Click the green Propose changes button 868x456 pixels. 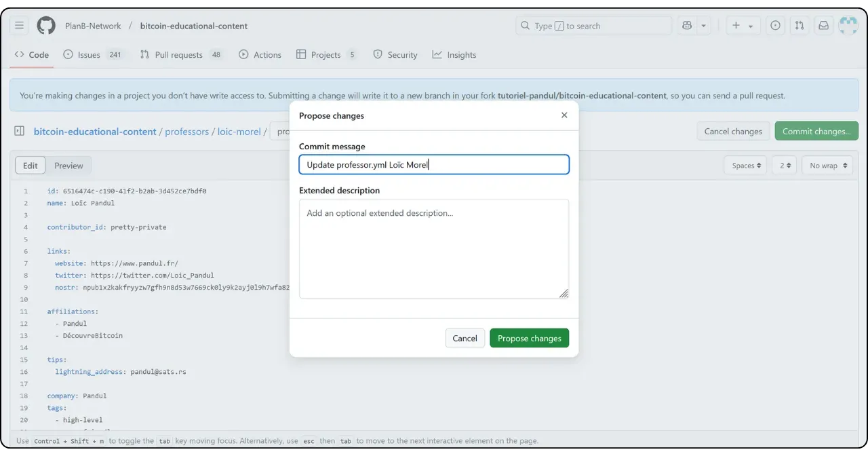click(x=529, y=338)
